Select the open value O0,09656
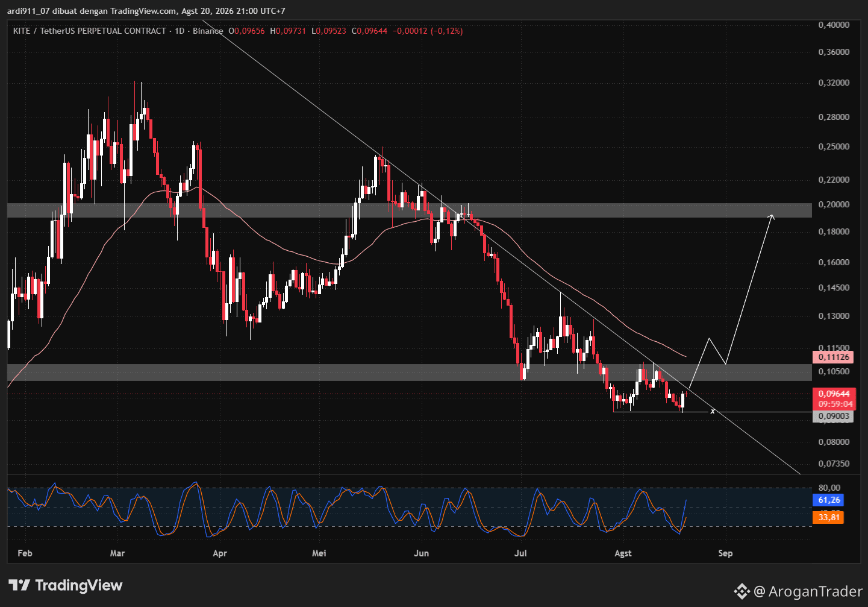 pyautogui.click(x=246, y=31)
